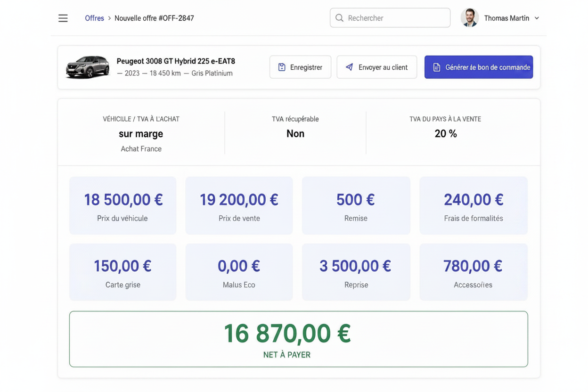Click vehicle details '2023 — 18 450 km' line
Screen dimensions: 588x392
(x=175, y=73)
